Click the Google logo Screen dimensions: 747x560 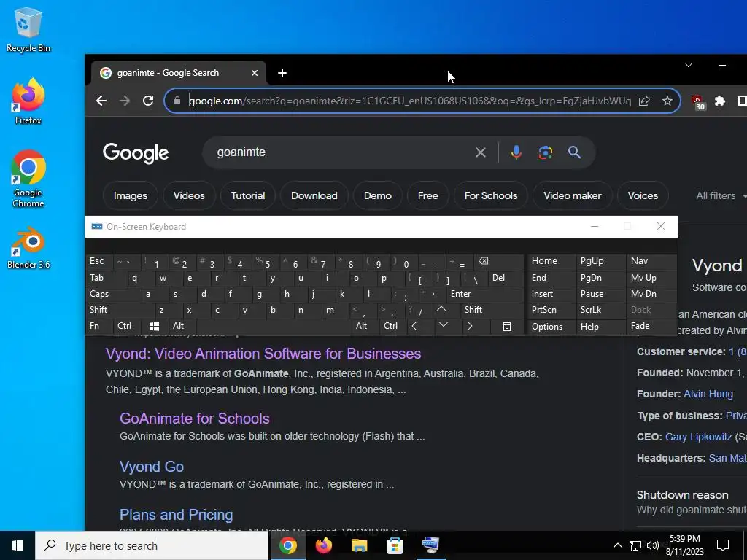(136, 153)
